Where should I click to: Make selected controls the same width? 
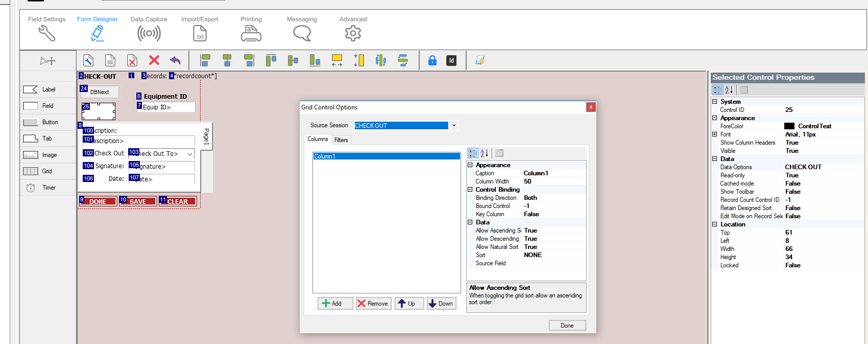point(337,60)
